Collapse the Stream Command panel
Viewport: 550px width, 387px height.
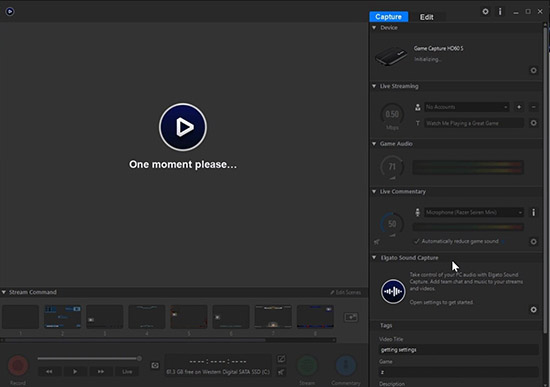coord(4,292)
